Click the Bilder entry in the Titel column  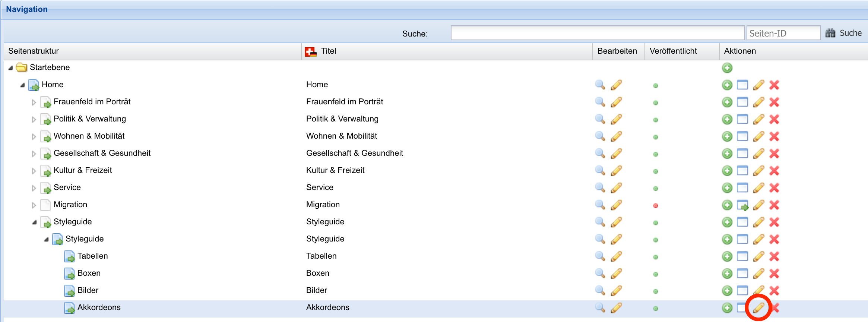tap(317, 290)
